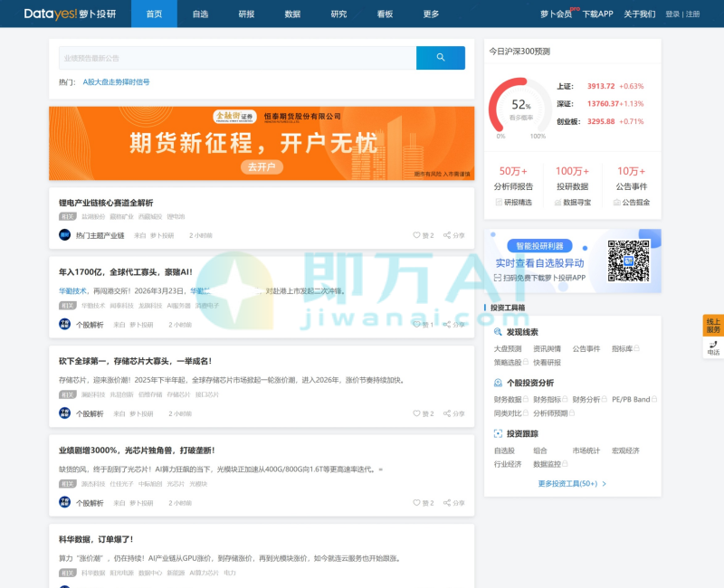Open 研报精选 via its document icon
The height and width of the screenshot is (588, 724).
coord(499,202)
